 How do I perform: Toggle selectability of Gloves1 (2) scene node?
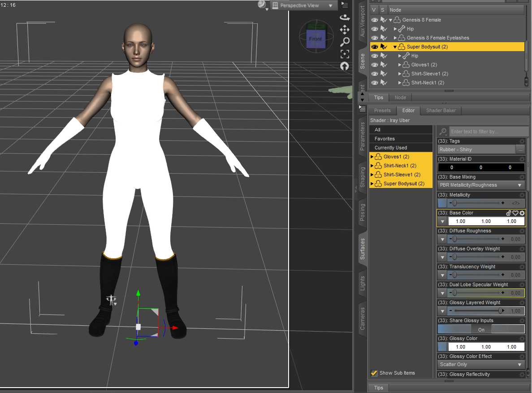[384, 65]
